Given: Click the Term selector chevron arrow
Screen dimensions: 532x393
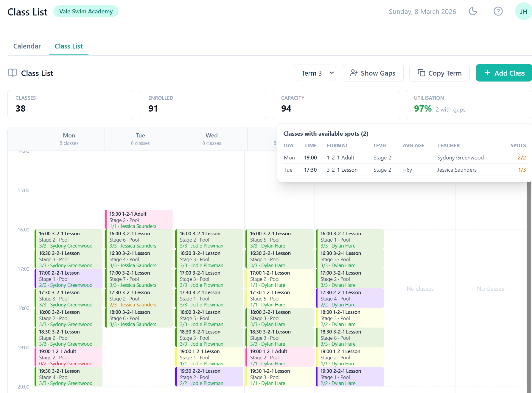Looking at the screenshot, I should (x=331, y=73).
